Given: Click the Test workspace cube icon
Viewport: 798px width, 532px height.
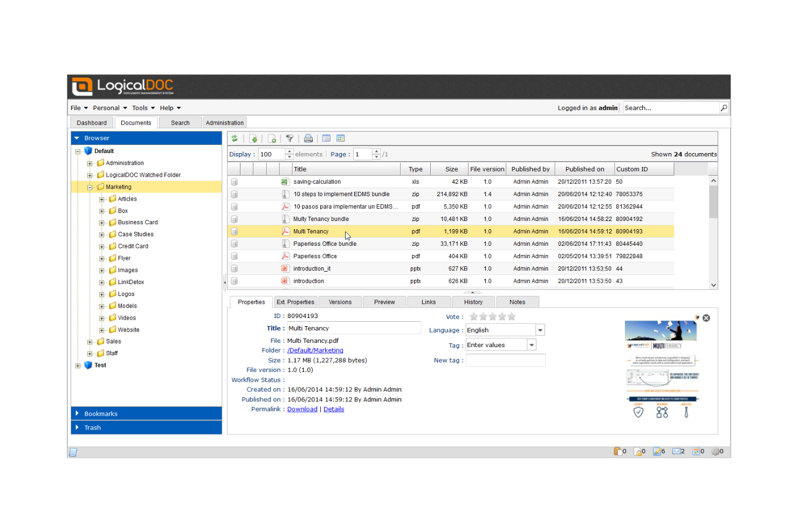Looking at the screenshot, I should coord(88,365).
